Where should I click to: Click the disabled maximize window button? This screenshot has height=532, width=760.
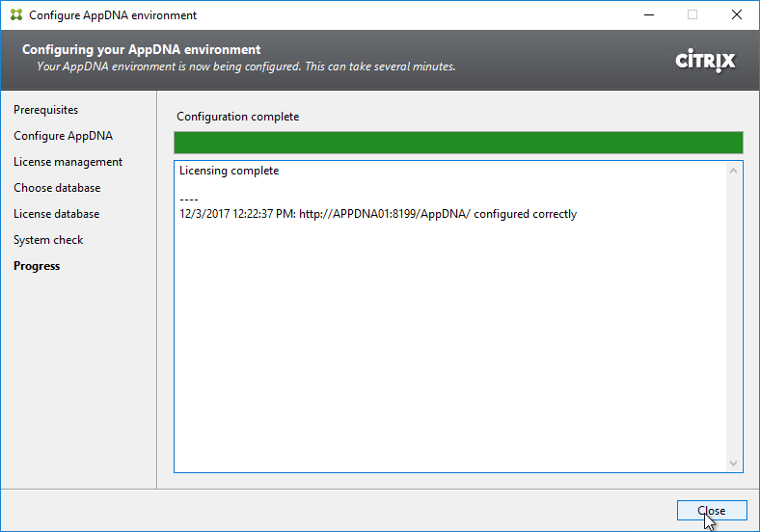point(692,15)
